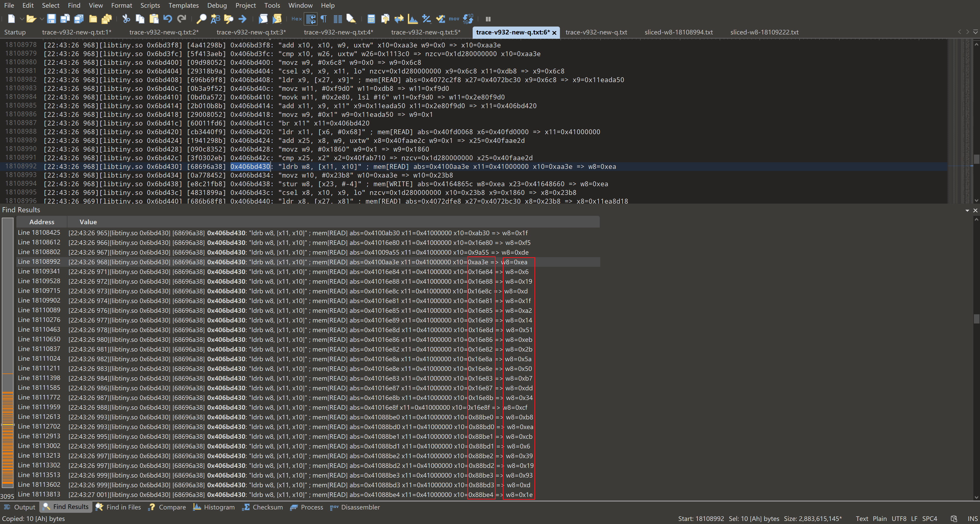The image size is (980, 524).
Task: Click the Run Script toolbar icon
Action: pos(263,19)
